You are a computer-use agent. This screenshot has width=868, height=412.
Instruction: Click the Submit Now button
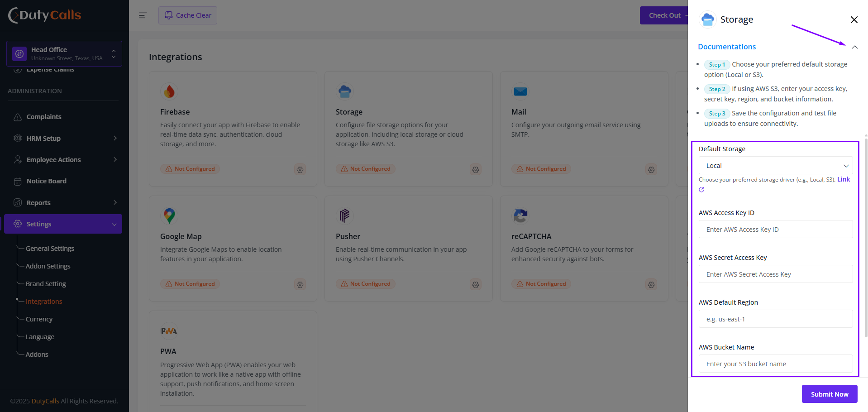coord(830,394)
